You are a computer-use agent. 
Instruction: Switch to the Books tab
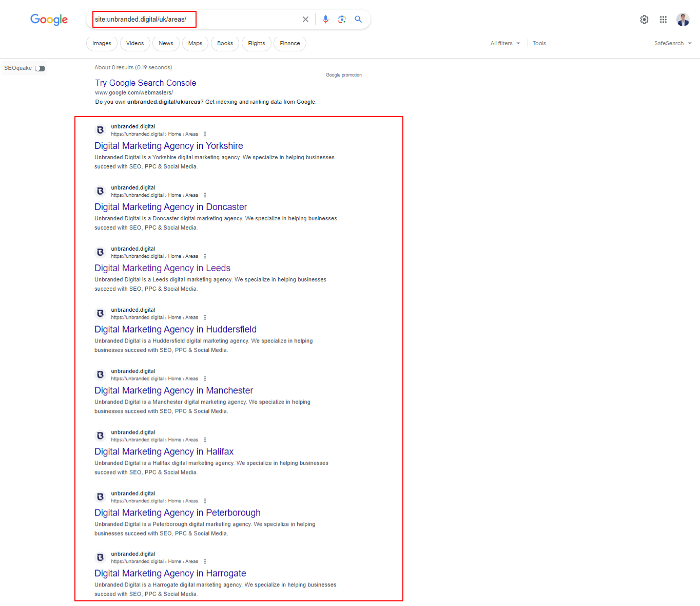coord(225,43)
